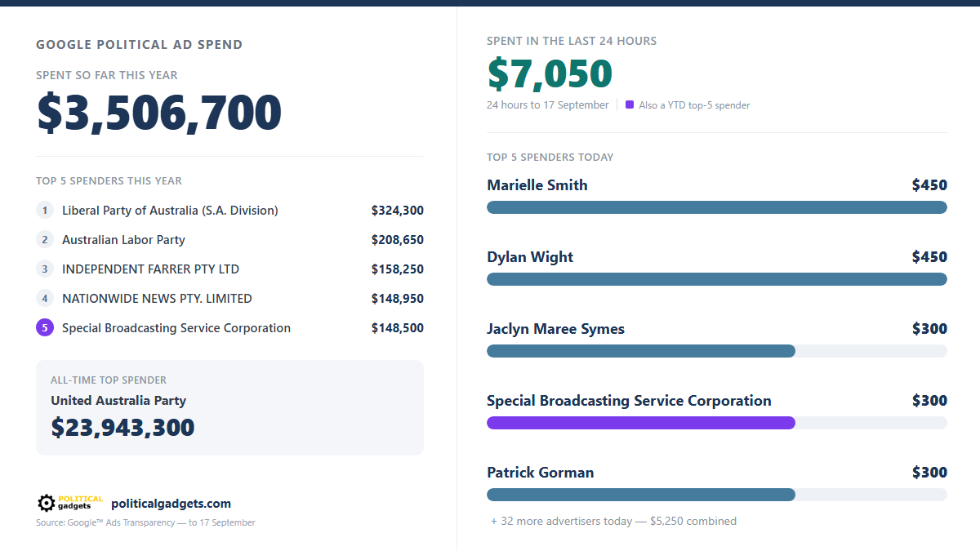980x551 pixels.
Task: Click the $148,950 amount
Action: pyautogui.click(x=398, y=299)
